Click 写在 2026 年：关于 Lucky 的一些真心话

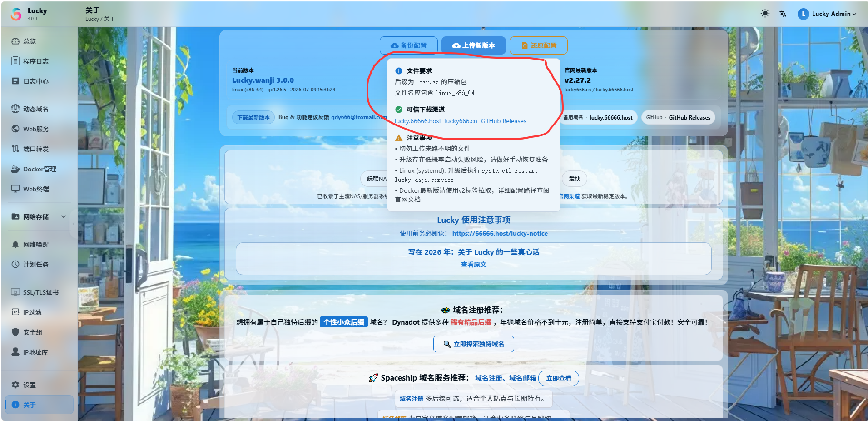click(x=474, y=252)
